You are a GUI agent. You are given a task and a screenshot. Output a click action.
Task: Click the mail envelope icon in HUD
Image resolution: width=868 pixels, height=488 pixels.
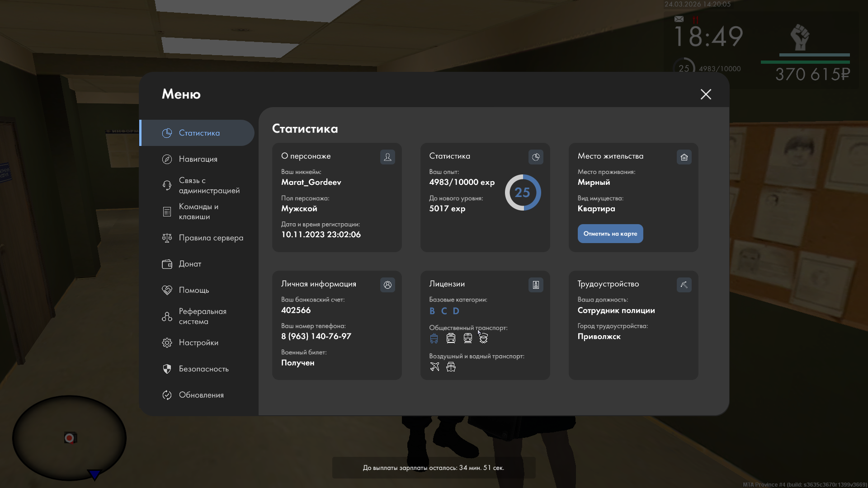pos(679,19)
